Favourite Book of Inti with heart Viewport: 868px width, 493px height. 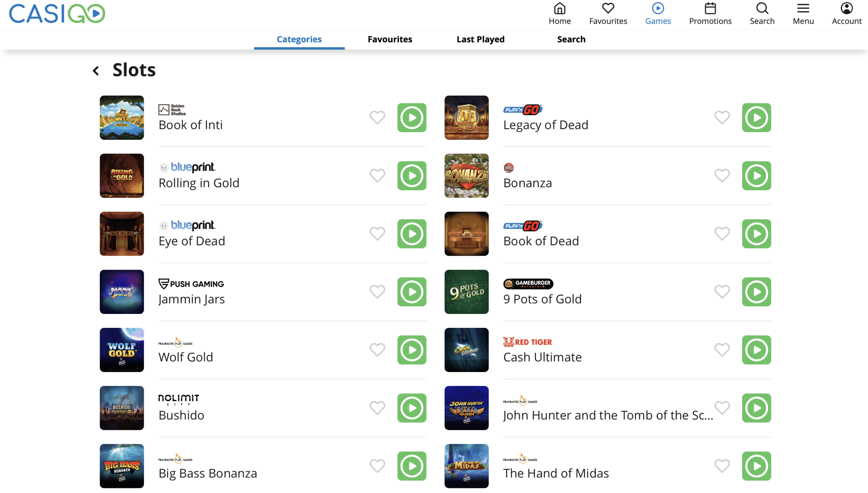pos(377,118)
